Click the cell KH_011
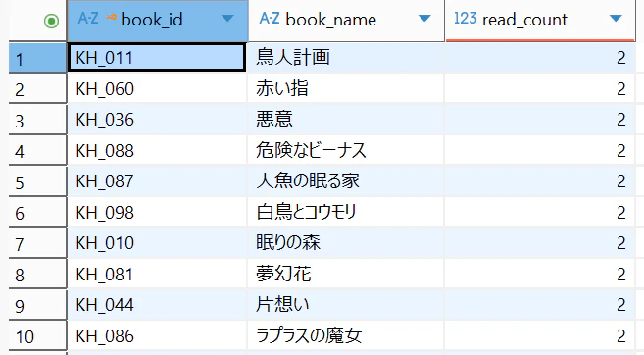Image resolution: width=644 pixels, height=355 pixels. point(157,58)
